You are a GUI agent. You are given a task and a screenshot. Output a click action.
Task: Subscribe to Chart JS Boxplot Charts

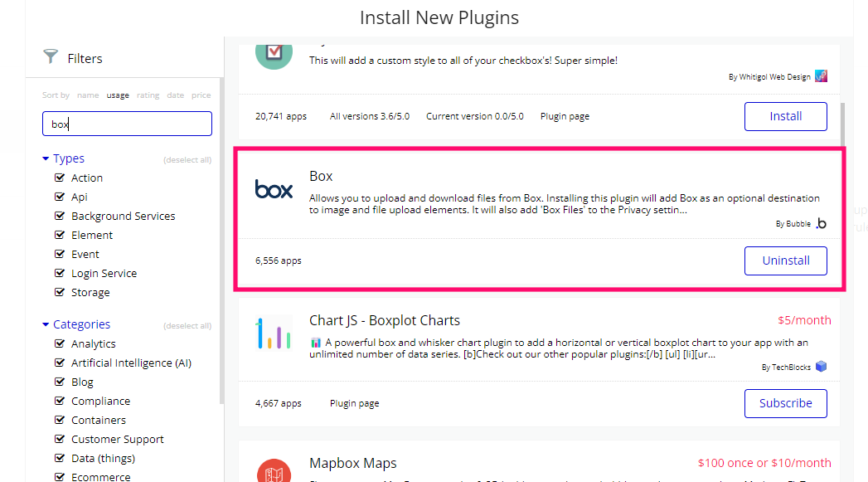point(786,403)
